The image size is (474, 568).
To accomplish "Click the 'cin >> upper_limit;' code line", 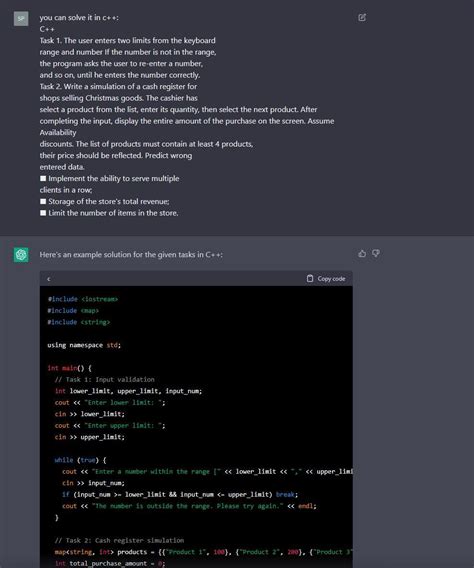I will tap(89, 437).
